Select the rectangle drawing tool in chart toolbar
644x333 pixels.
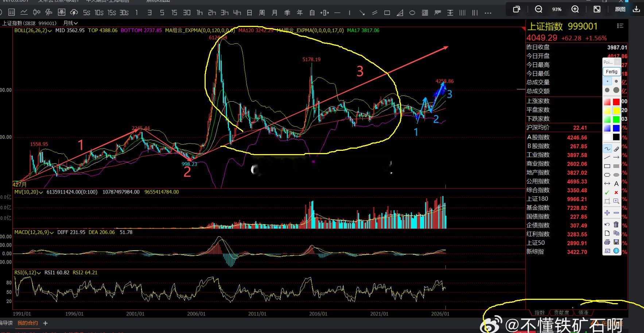(x=387, y=13)
